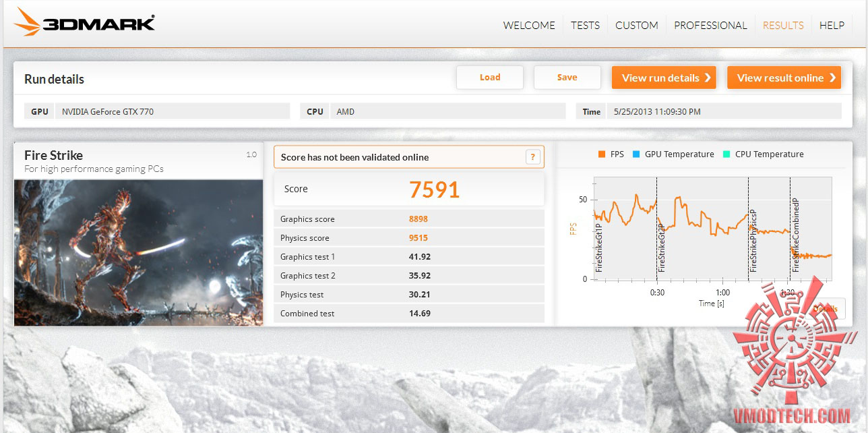Click the Save button
This screenshot has height=433, width=868.
567,78
